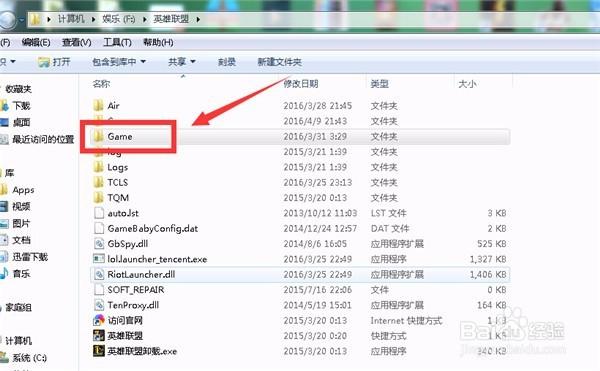
Task: Open the 帮助(H) menu
Action: tap(158, 42)
